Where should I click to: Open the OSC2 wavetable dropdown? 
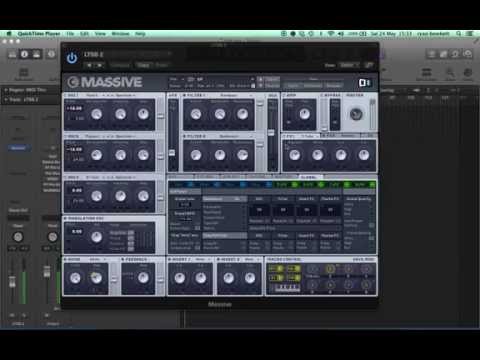click(x=95, y=136)
